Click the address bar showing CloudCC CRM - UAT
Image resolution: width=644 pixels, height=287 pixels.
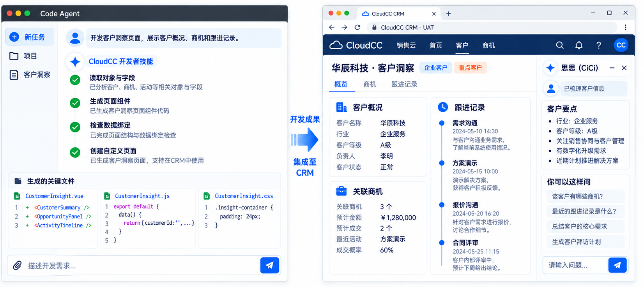pos(492,27)
